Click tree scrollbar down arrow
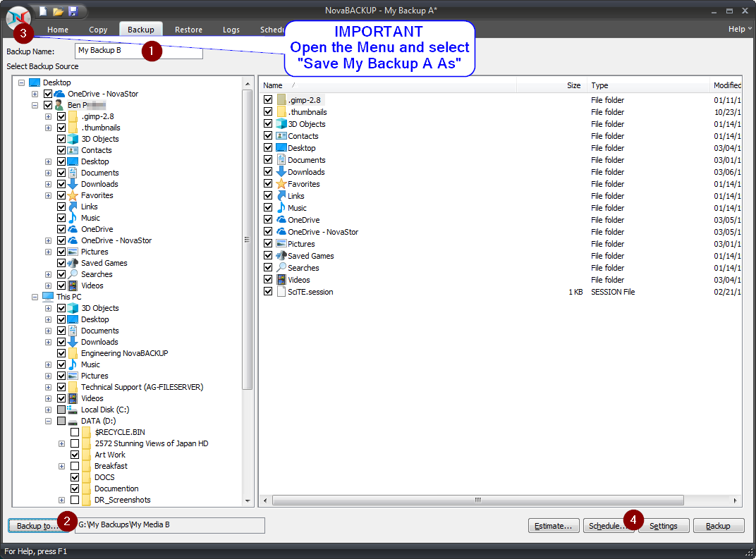The width and height of the screenshot is (756, 559). (x=248, y=501)
